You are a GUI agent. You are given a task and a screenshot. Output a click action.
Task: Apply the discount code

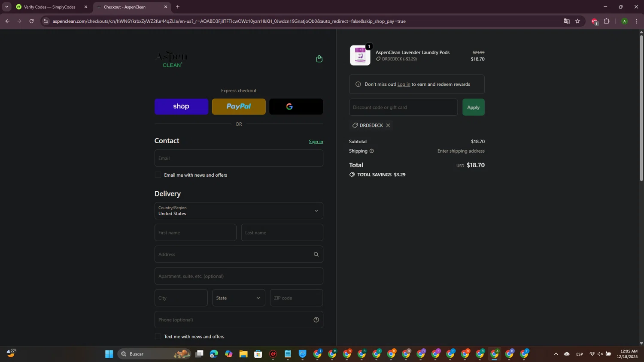point(473,107)
